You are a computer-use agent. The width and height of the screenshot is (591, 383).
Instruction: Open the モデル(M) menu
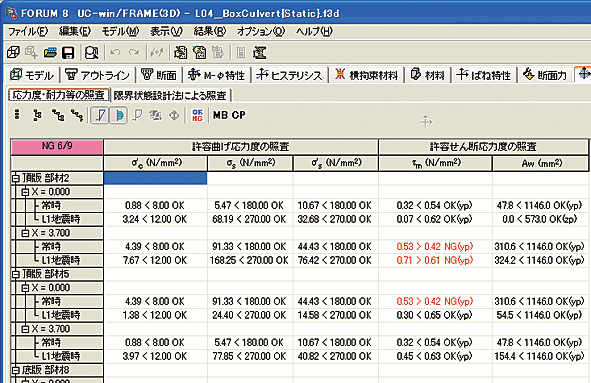pyautogui.click(x=120, y=32)
